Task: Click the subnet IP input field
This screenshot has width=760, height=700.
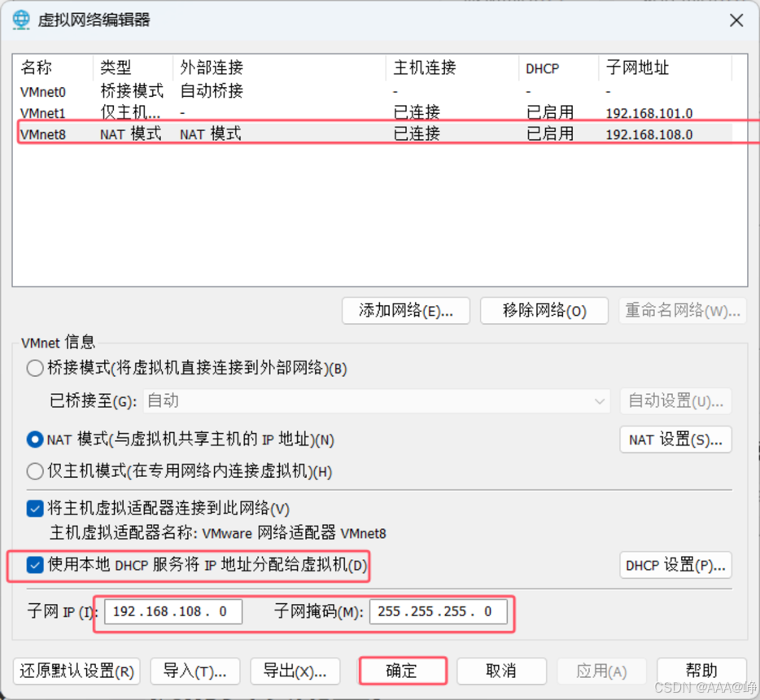Action: [x=173, y=612]
